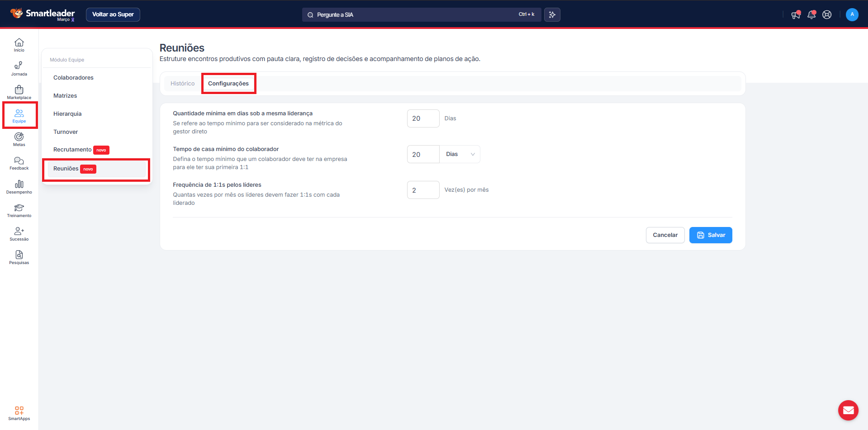
Task: Expand the Dias unit dropdown
Action: click(460, 154)
